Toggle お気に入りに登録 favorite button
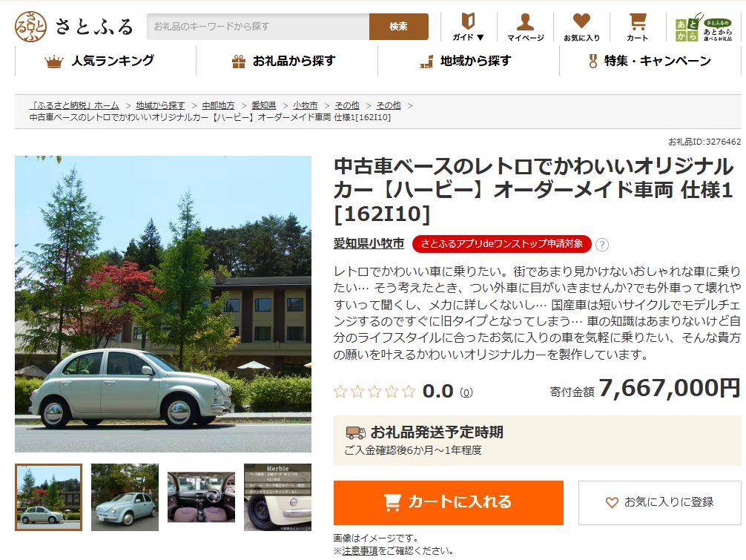The image size is (746, 560). click(659, 502)
